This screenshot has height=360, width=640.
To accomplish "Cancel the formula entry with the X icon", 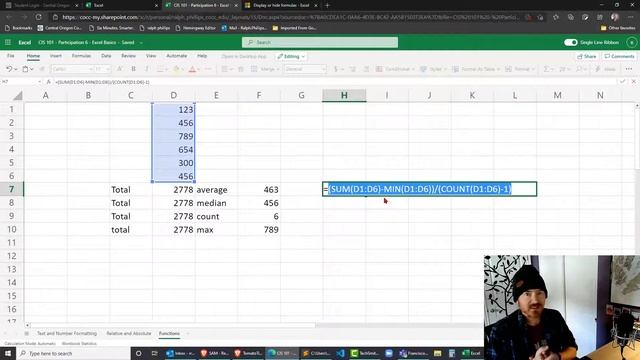I will pyautogui.click(x=633, y=82).
